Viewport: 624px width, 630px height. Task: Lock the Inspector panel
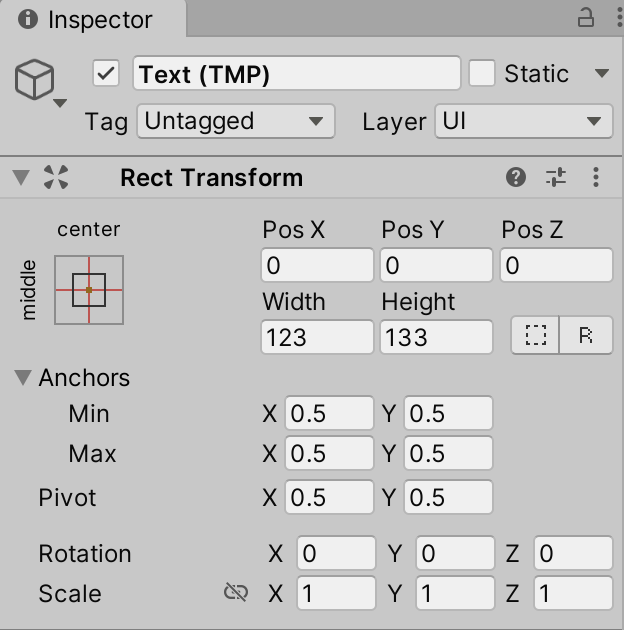click(586, 18)
